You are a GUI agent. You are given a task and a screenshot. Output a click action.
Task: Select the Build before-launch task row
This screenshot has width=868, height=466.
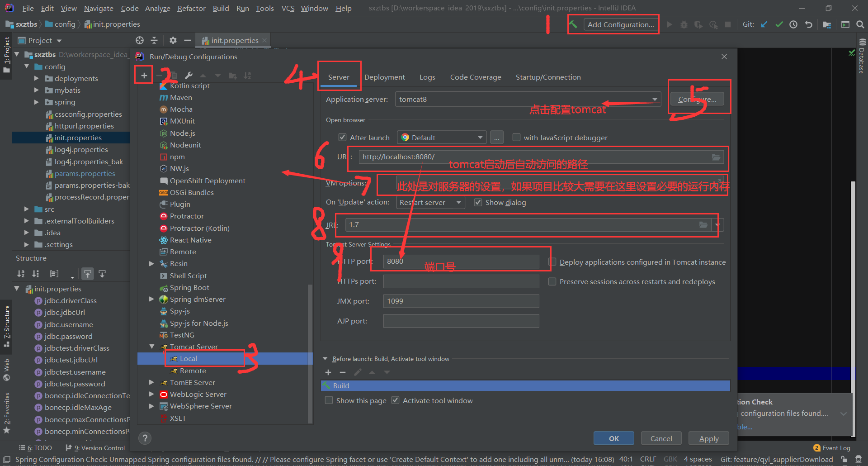coord(525,385)
